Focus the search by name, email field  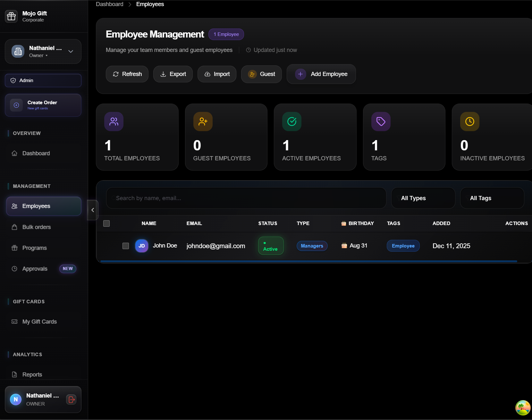(x=246, y=198)
